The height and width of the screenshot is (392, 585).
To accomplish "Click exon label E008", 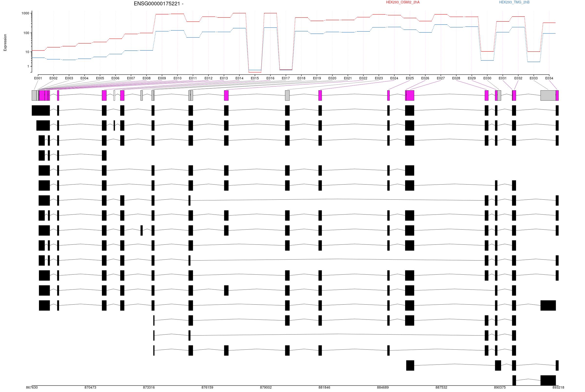I will click(146, 78).
